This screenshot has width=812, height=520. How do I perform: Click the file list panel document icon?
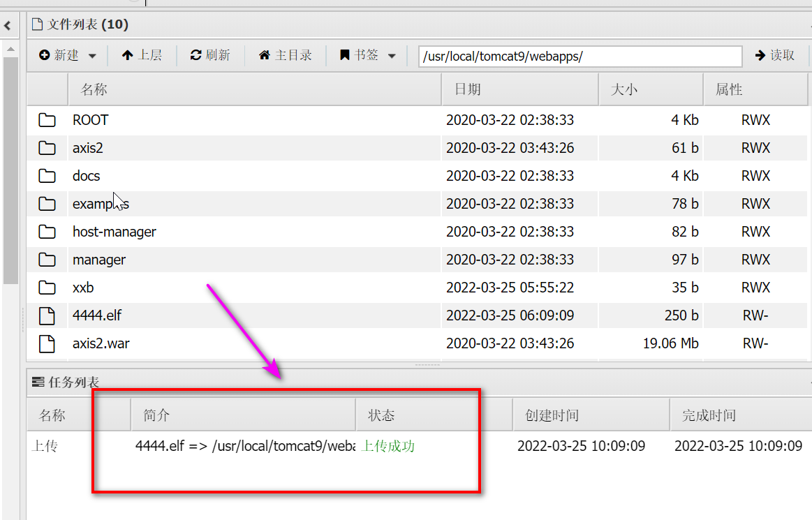[37, 24]
